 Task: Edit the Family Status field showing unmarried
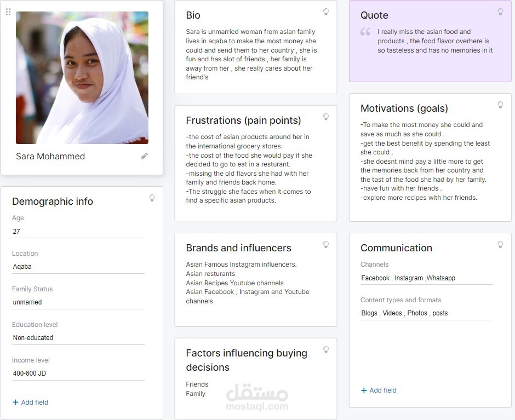click(x=78, y=302)
